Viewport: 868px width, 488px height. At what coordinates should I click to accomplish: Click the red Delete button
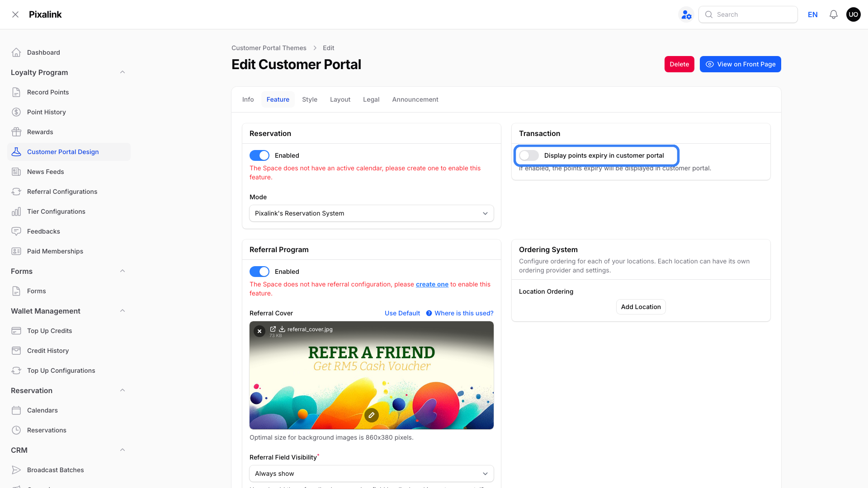[x=679, y=64]
